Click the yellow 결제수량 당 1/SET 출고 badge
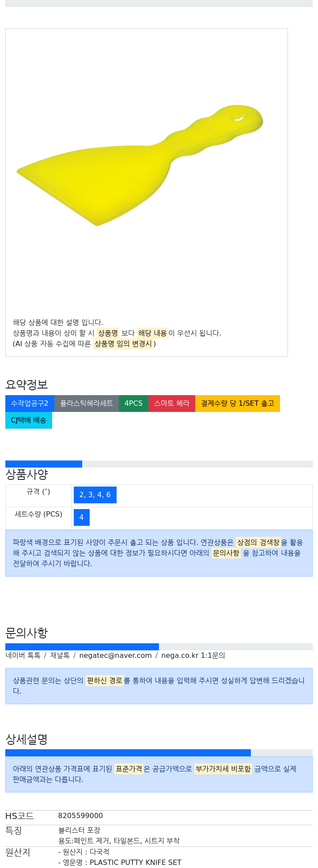Viewport: 318px width, 868px height. (238, 404)
